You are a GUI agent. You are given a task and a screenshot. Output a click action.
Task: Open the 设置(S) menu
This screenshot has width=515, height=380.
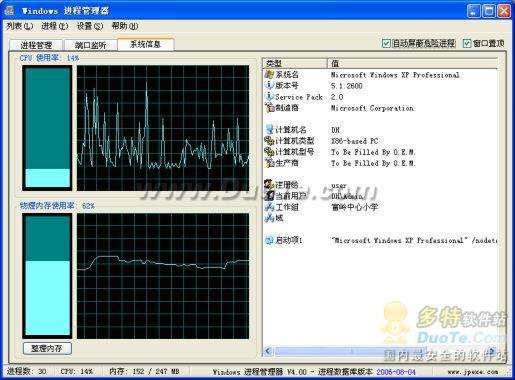[90, 26]
